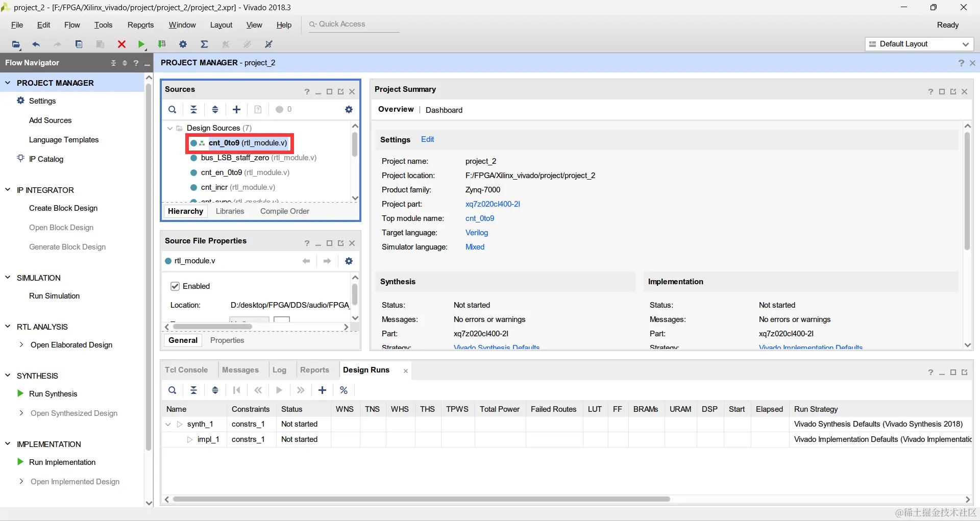Click the Edit link beside Settings
This screenshot has width=980, height=521.
click(427, 139)
